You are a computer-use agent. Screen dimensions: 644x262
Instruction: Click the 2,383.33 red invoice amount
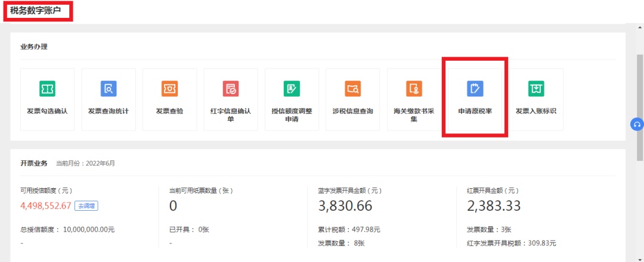494,206
